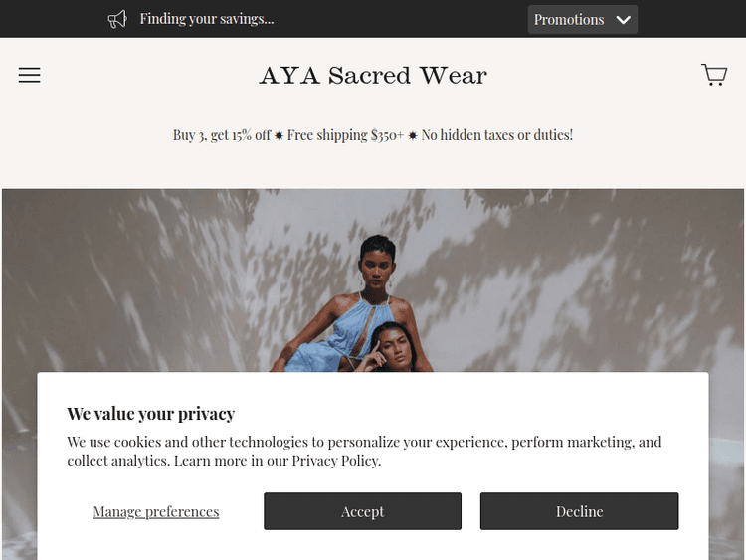
Task: Open the hamburger navigation menu
Action: tap(29, 75)
